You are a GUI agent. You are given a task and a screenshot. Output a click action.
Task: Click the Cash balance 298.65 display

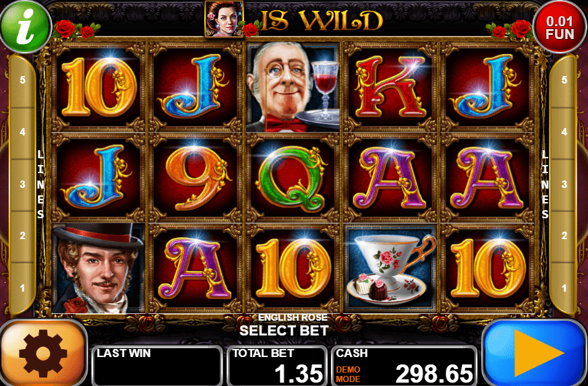tap(405, 365)
